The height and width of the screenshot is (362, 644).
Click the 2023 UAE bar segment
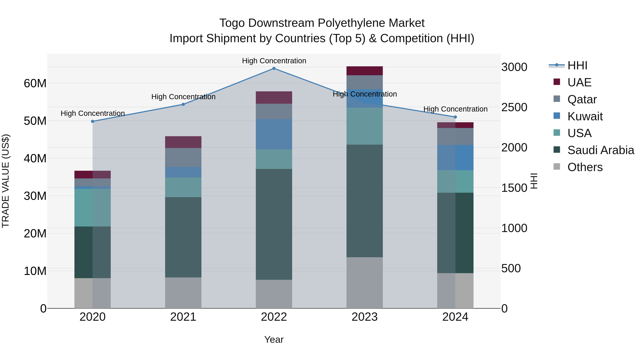[365, 71]
